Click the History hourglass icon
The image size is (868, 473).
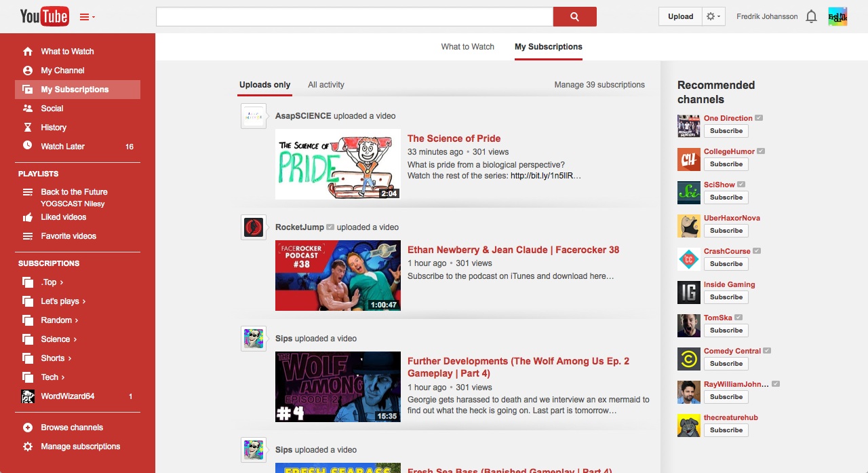tap(28, 128)
